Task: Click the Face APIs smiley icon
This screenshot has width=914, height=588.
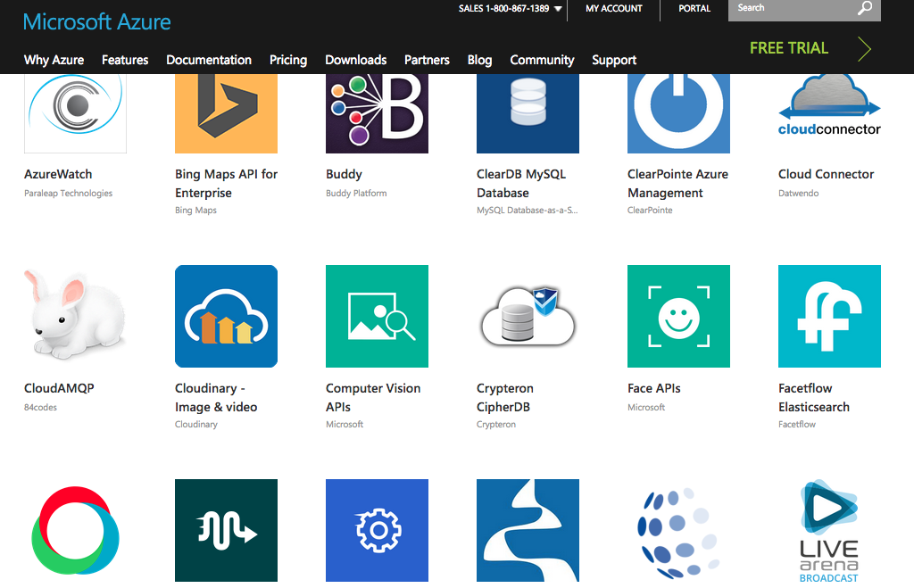Action: tap(678, 316)
